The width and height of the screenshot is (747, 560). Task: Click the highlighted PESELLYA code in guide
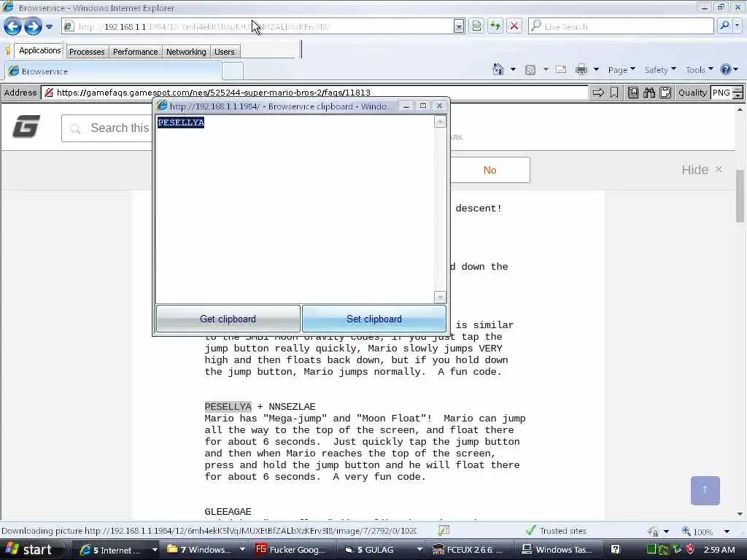point(228,406)
